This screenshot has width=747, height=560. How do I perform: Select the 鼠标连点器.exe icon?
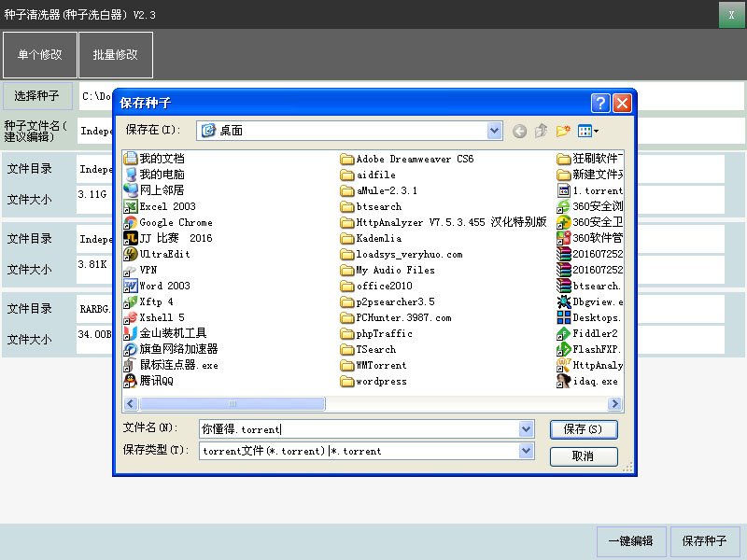131,365
